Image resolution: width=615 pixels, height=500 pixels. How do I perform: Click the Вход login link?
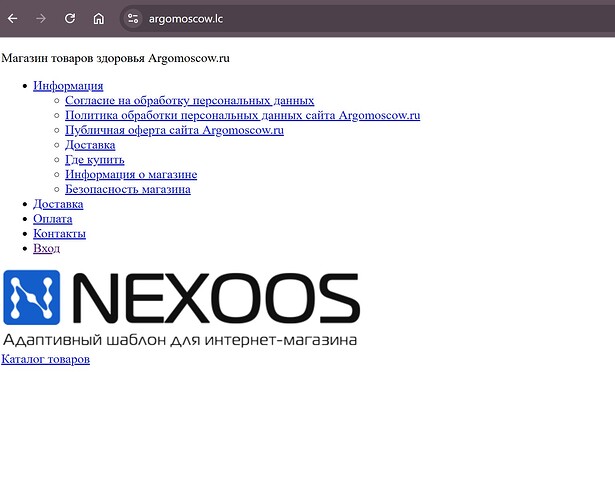point(46,249)
